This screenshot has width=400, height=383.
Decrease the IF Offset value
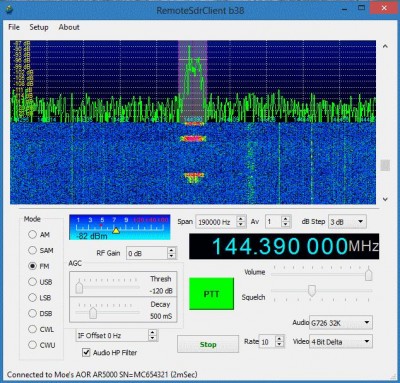(152, 338)
